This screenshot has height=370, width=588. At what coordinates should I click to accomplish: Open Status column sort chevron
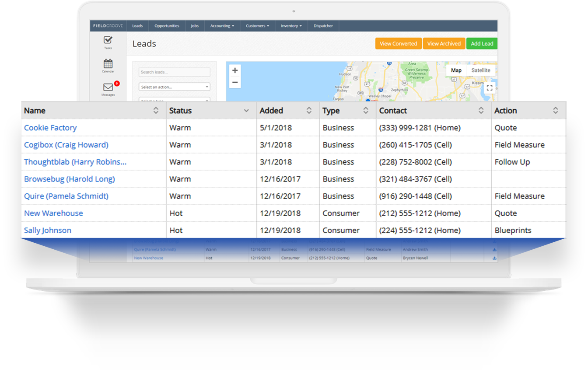(x=246, y=111)
